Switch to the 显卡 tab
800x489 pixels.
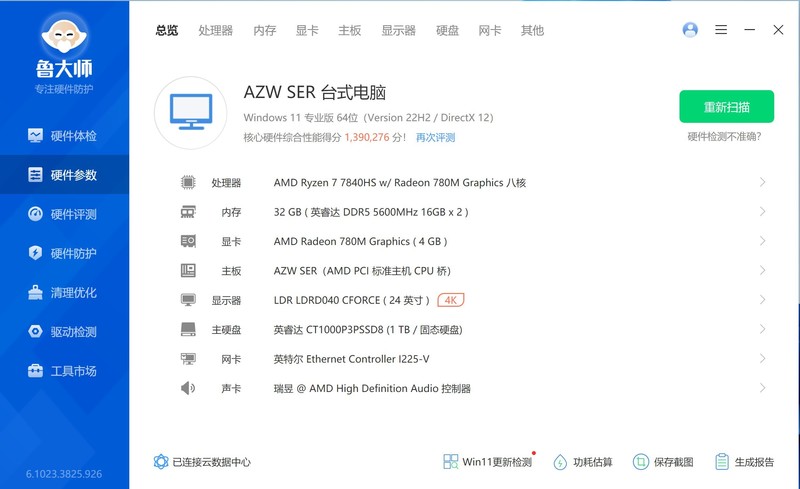coord(307,31)
